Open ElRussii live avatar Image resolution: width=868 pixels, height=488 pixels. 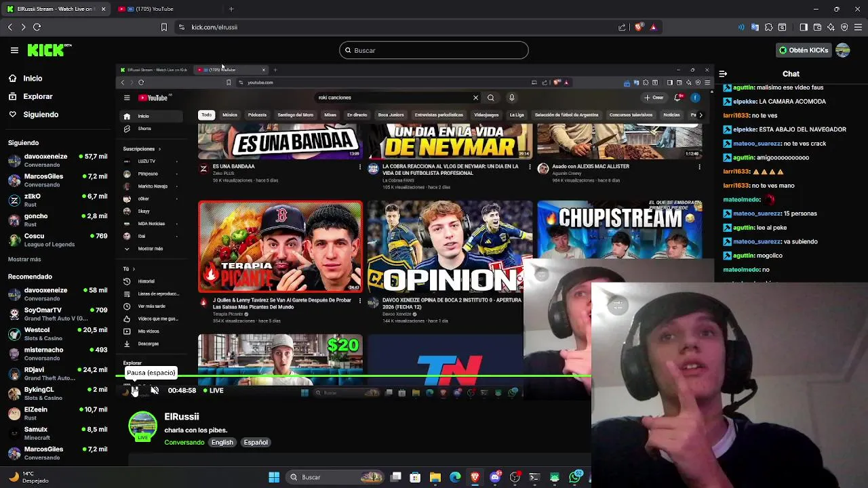click(x=143, y=426)
